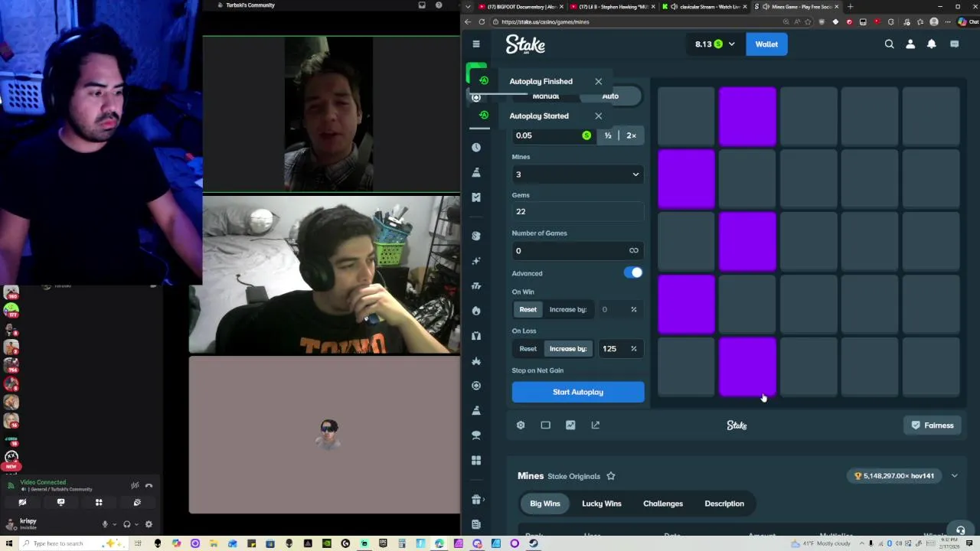The width and height of the screenshot is (980, 551).
Task: Open the browser tab search dropdown
Action: pos(468,6)
